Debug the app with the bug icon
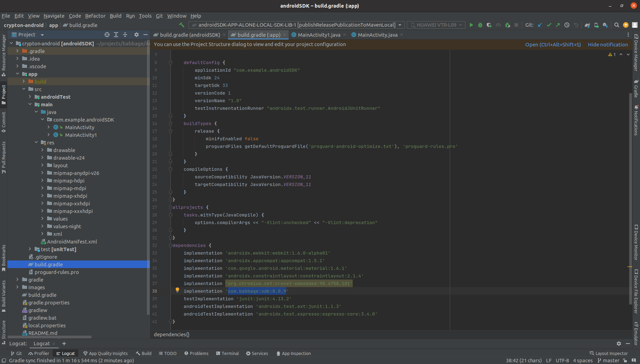The height and width of the screenshot is (364, 640). (480, 25)
